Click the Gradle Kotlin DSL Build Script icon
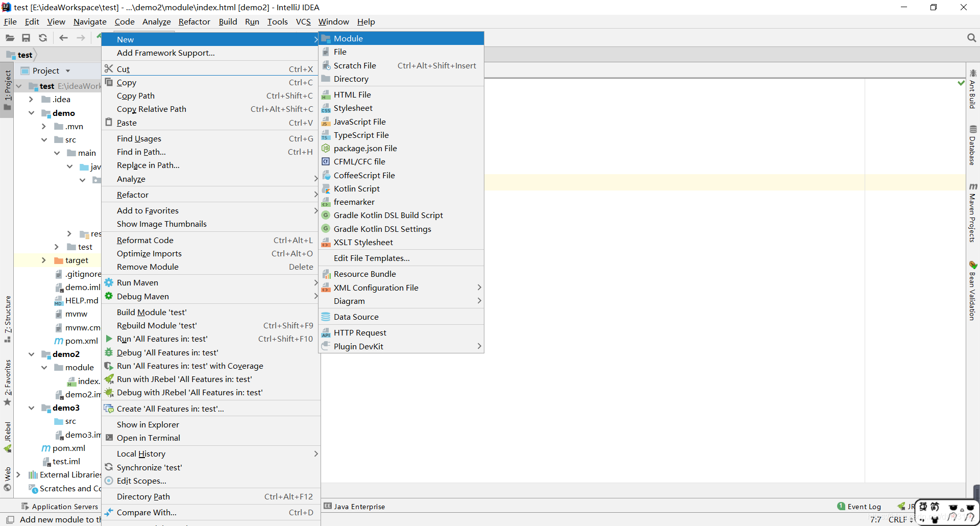 326,216
